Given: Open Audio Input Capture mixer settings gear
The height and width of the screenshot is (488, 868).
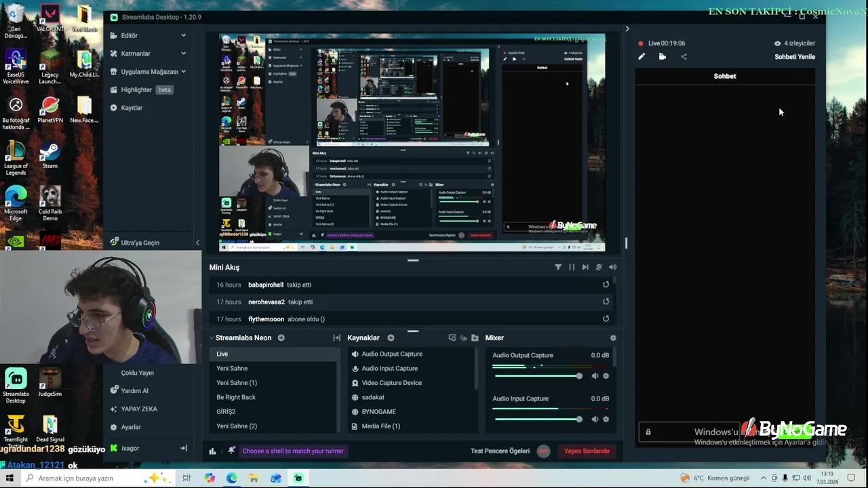Looking at the screenshot, I should 606,420.
